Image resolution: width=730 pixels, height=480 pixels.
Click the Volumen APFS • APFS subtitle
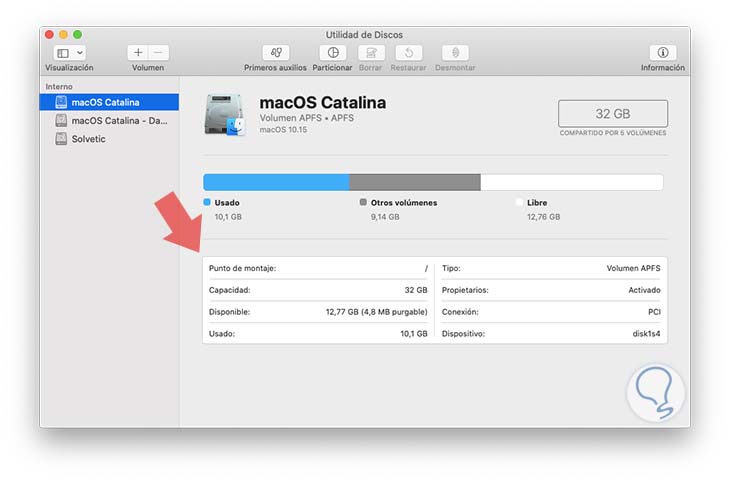pyautogui.click(x=306, y=118)
